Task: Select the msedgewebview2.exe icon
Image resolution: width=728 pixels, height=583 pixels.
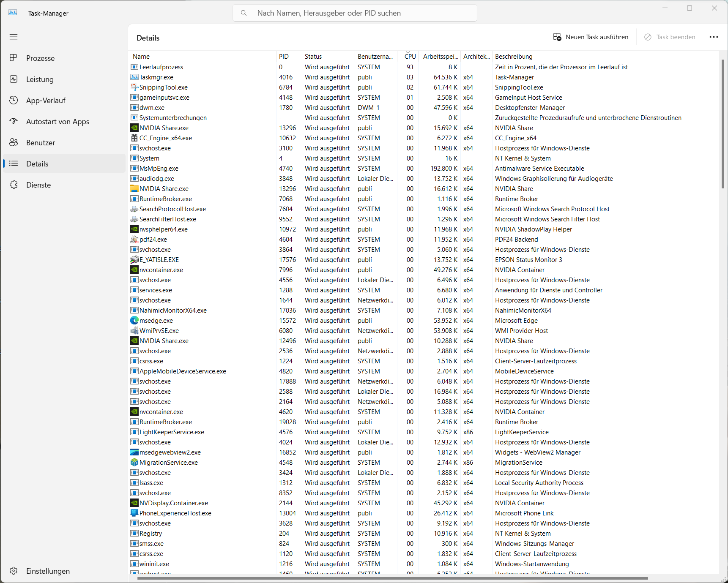Action: point(134,452)
